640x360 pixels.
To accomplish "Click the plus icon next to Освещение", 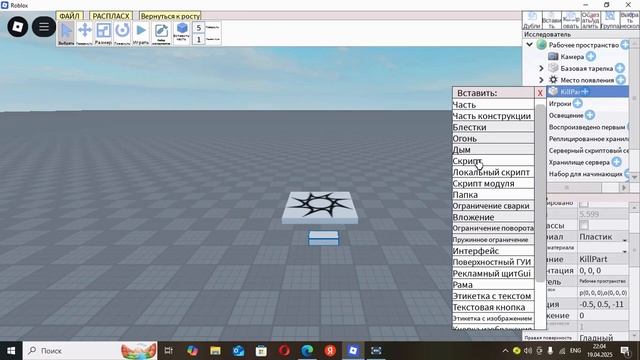I will 589,115.
